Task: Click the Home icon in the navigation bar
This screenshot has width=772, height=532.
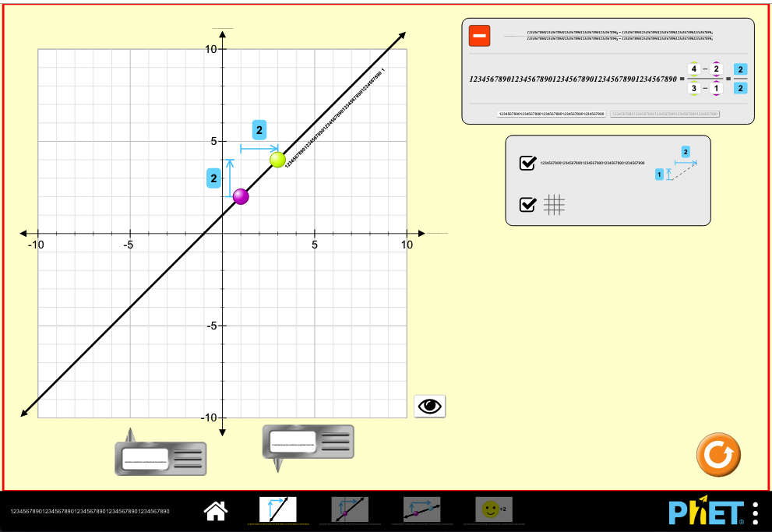Action: coord(216,511)
